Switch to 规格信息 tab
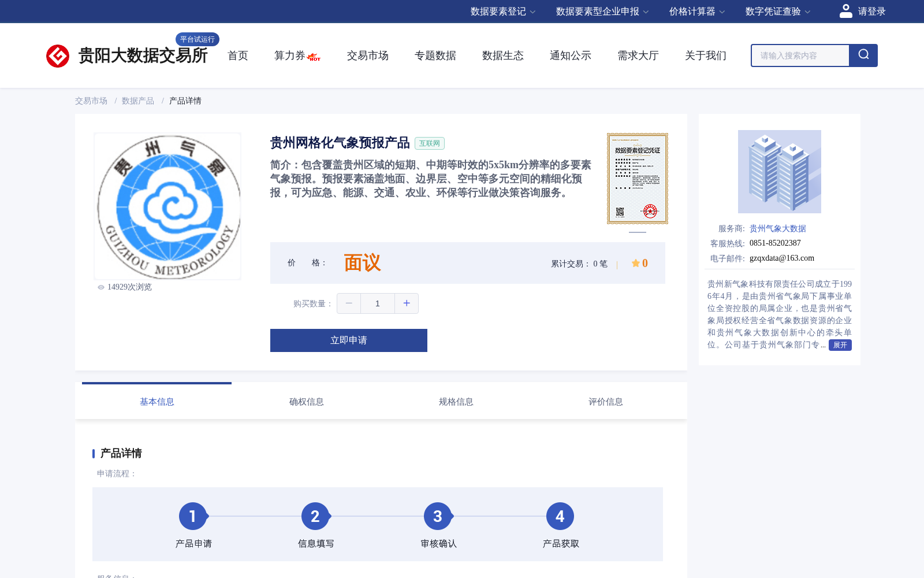The image size is (924, 578). point(456,402)
